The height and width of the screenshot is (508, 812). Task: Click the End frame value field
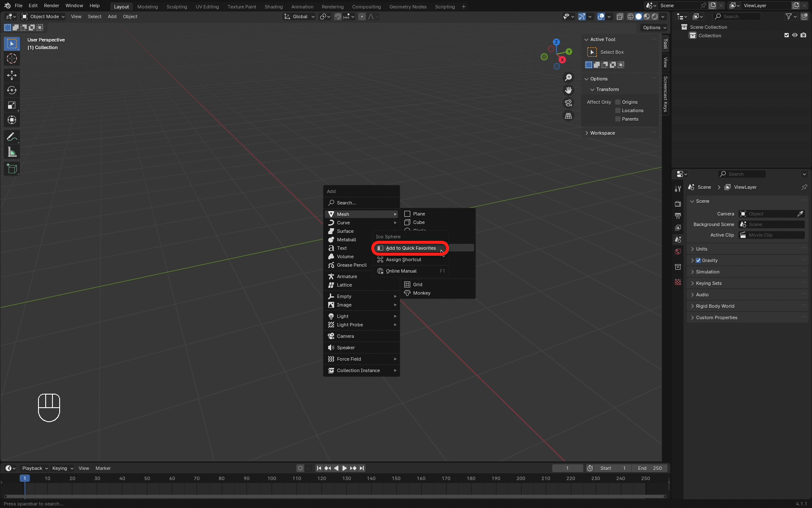(x=650, y=468)
